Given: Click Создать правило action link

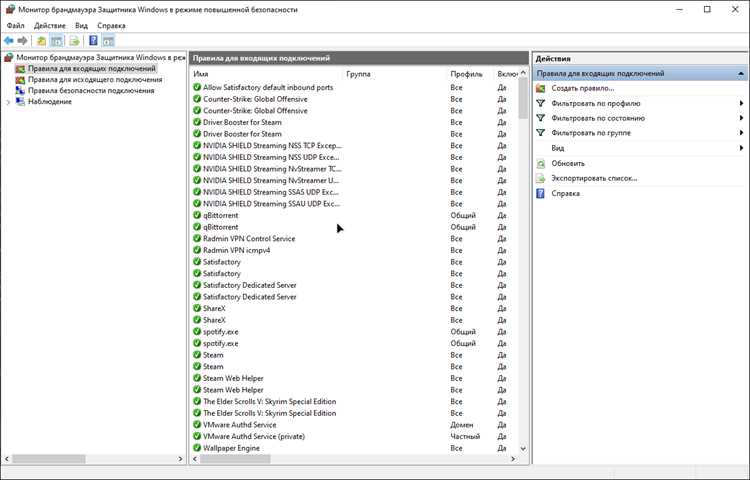Looking at the screenshot, I should pyautogui.click(x=583, y=88).
